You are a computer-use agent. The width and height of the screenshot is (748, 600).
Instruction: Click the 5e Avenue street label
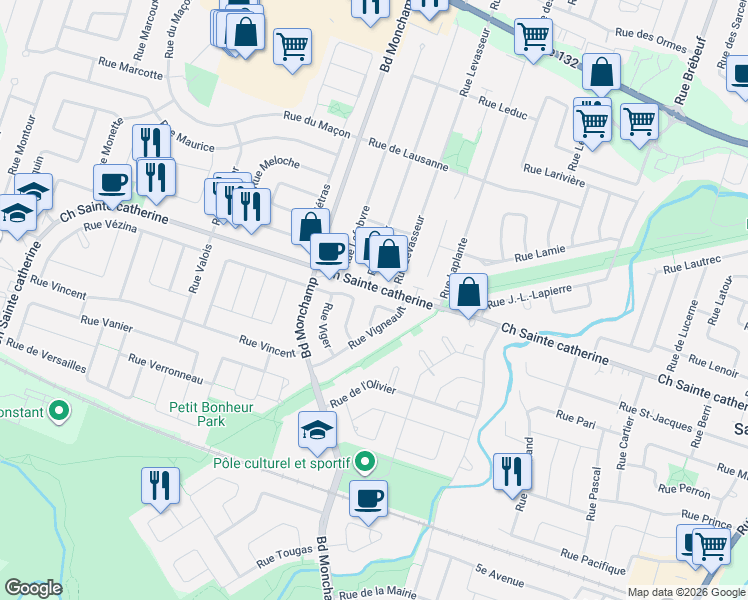pyautogui.click(x=499, y=575)
